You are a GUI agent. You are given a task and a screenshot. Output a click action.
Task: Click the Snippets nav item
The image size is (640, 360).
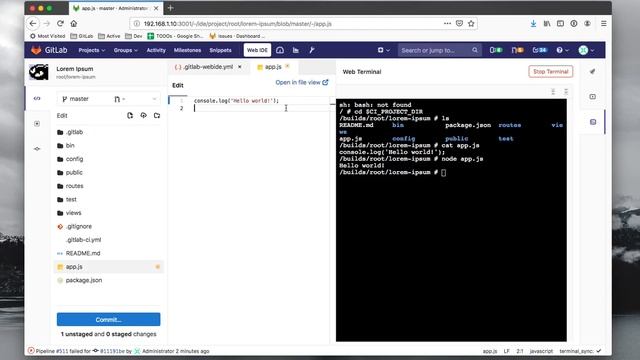(x=220, y=50)
